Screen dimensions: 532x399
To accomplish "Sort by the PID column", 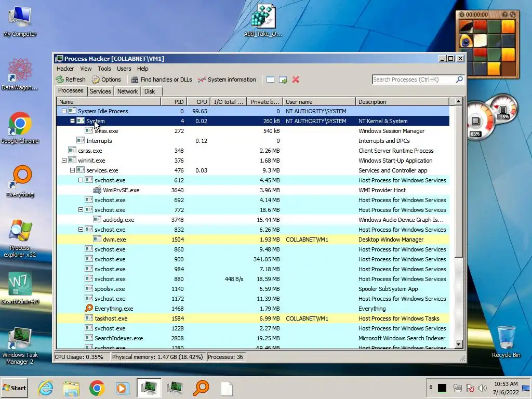I will (x=174, y=101).
